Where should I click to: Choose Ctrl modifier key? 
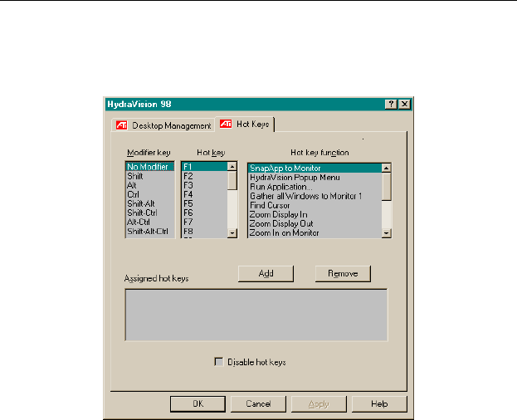[150, 194]
